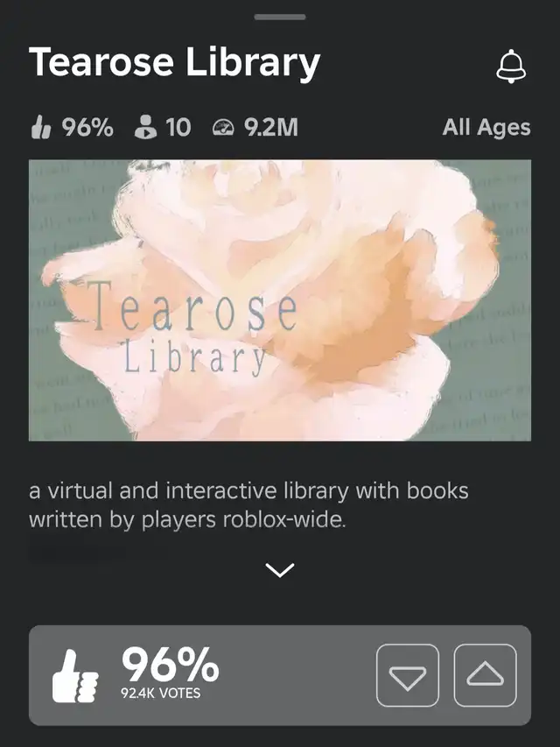560x747 pixels.
Task: Click the Tearose Library title
Action: 174,63
